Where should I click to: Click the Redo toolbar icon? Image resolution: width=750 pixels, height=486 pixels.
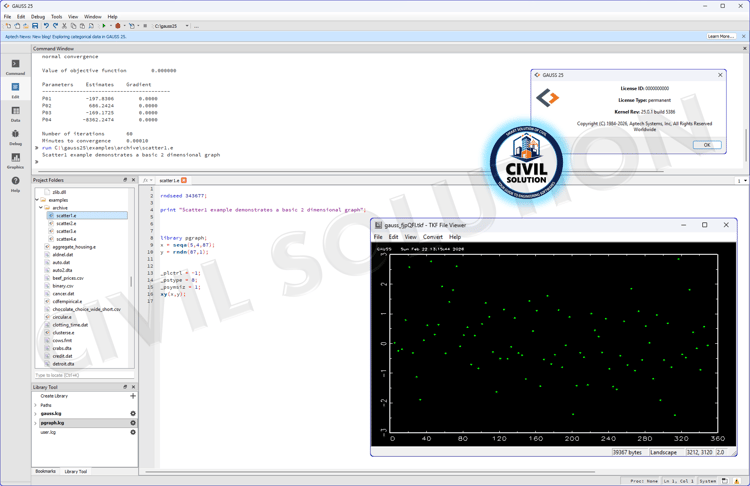pos(55,26)
